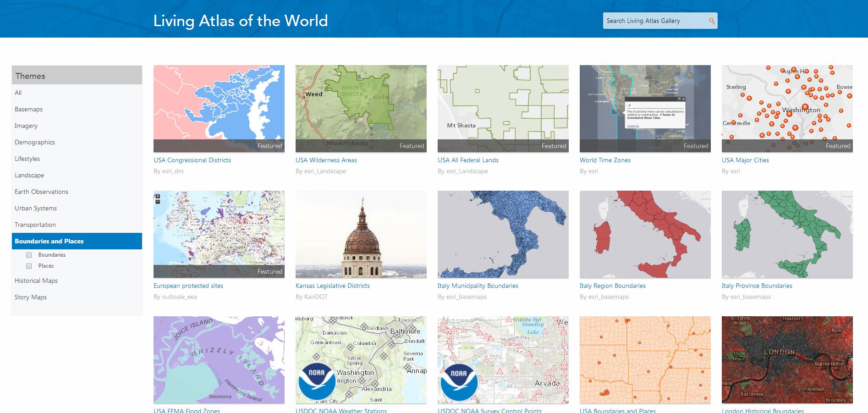Click the USA Major Cities thumbnail
This screenshot has width=868, height=413.
[x=787, y=109]
